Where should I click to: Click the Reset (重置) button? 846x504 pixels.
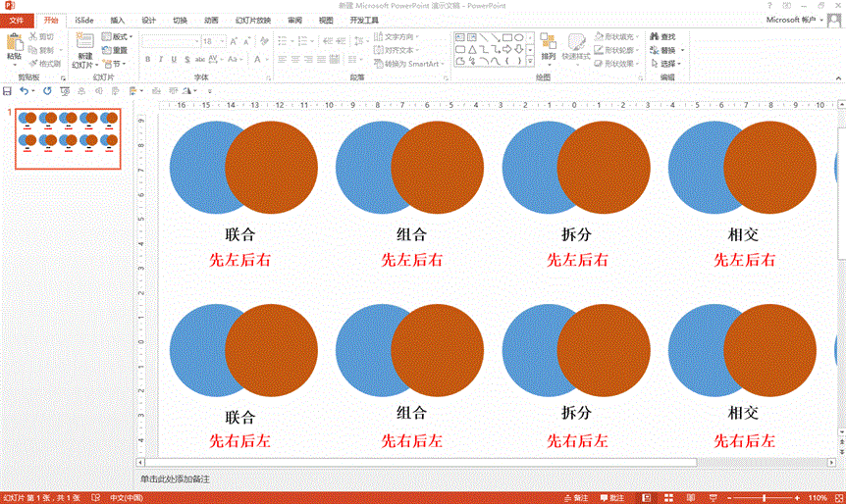[115, 50]
